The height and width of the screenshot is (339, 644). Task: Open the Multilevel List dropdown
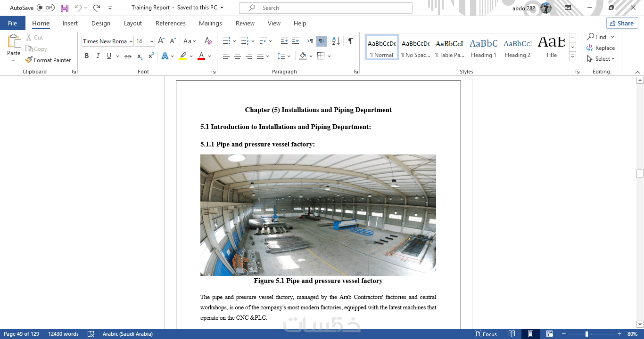coord(271,41)
